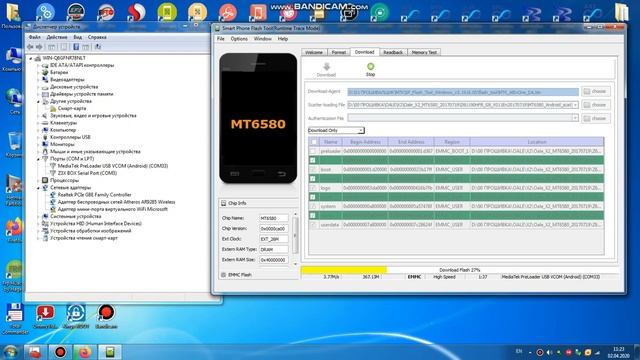Select the Смарт-карта device entry
Screen dimensions: 640x360
click(72, 108)
